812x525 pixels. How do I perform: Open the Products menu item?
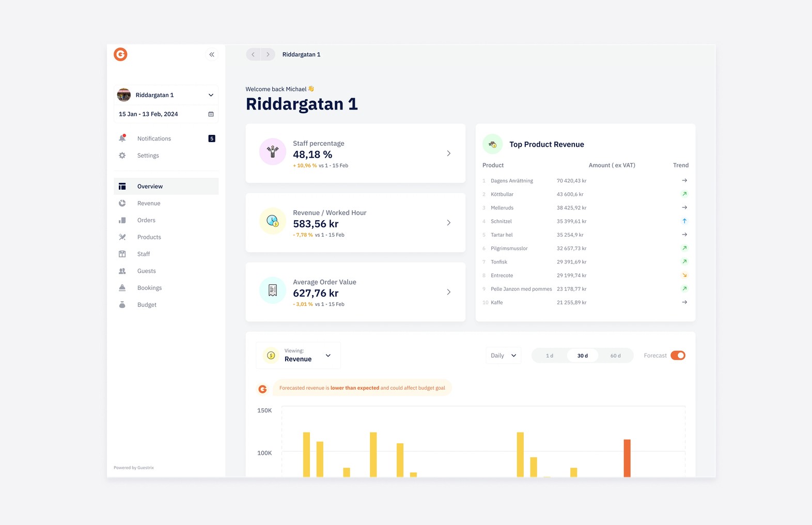[166, 237]
